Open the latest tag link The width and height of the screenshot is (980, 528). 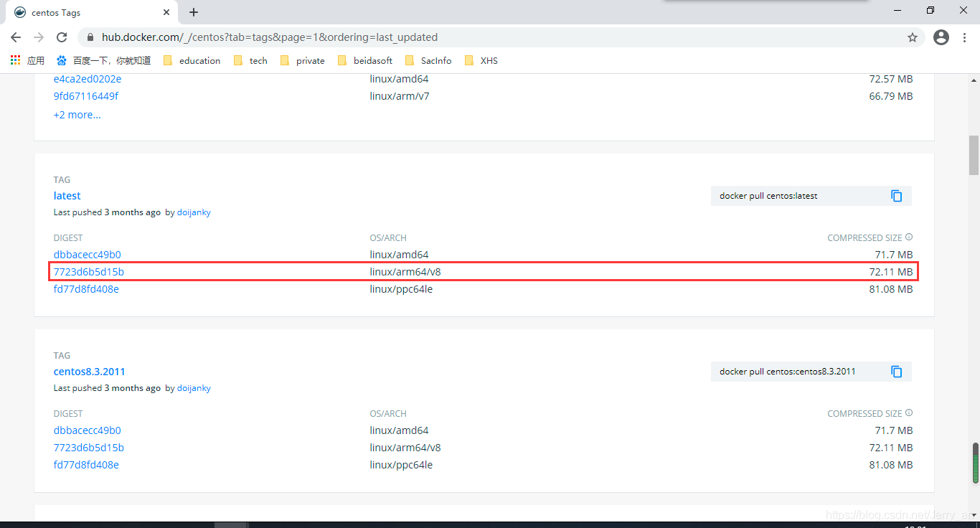[67, 196]
